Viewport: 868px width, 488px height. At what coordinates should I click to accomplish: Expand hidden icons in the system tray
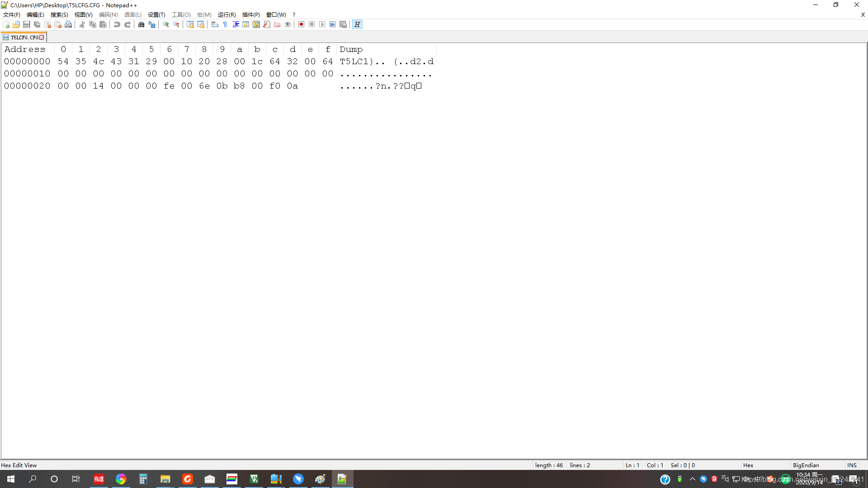coord(692,479)
